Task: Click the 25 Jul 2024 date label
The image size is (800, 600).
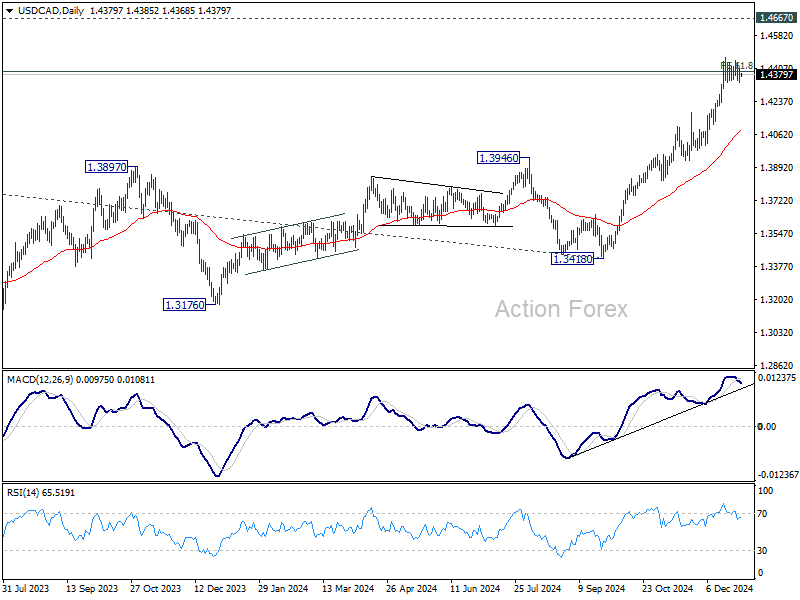Action: click(x=539, y=588)
